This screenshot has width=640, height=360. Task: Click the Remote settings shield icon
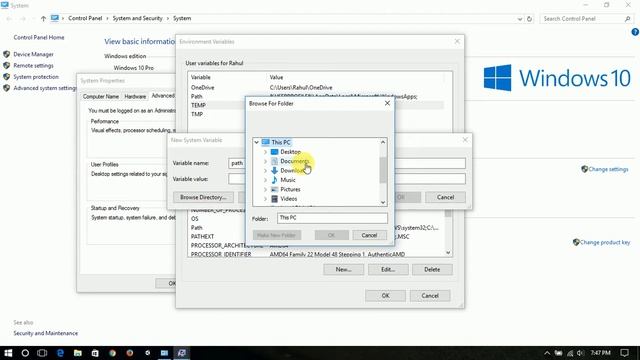coord(7,65)
